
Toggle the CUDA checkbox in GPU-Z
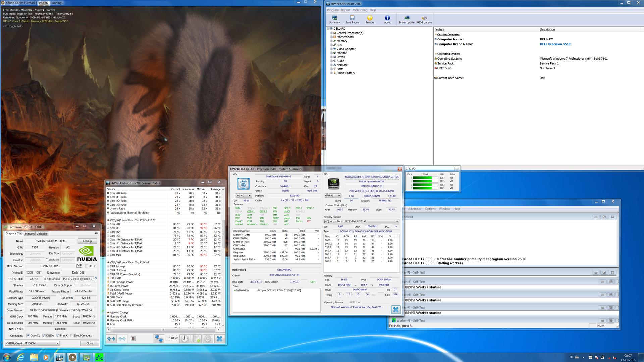(x=44, y=335)
